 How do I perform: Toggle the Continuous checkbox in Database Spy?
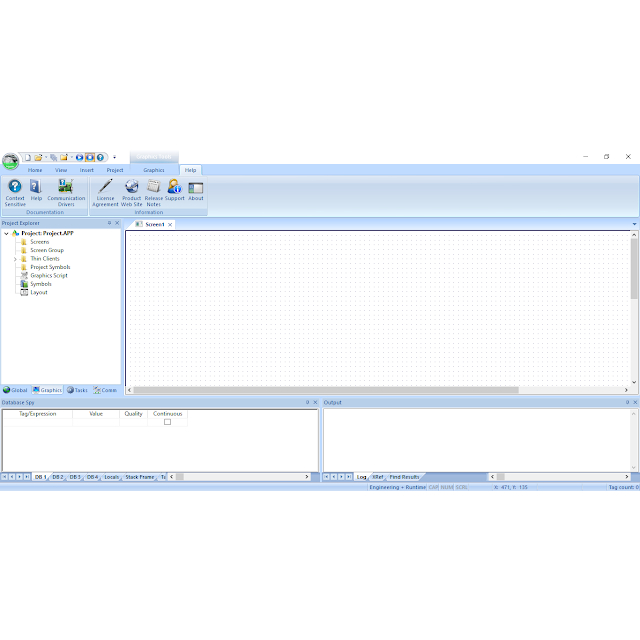pyautogui.click(x=167, y=422)
